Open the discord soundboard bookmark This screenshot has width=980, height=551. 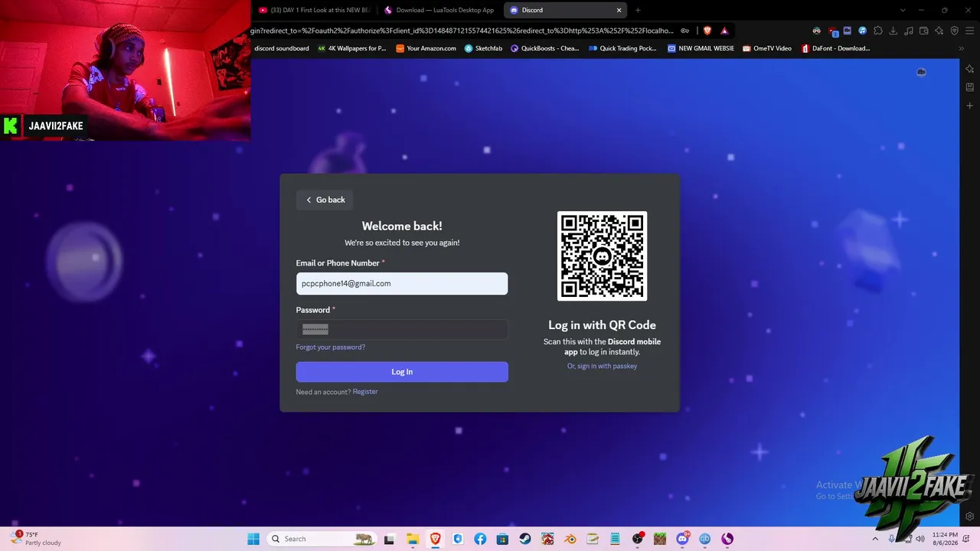(x=282, y=48)
